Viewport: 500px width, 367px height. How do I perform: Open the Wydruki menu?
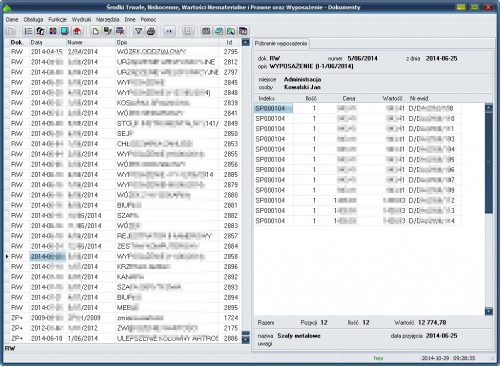tap(82, 20)
